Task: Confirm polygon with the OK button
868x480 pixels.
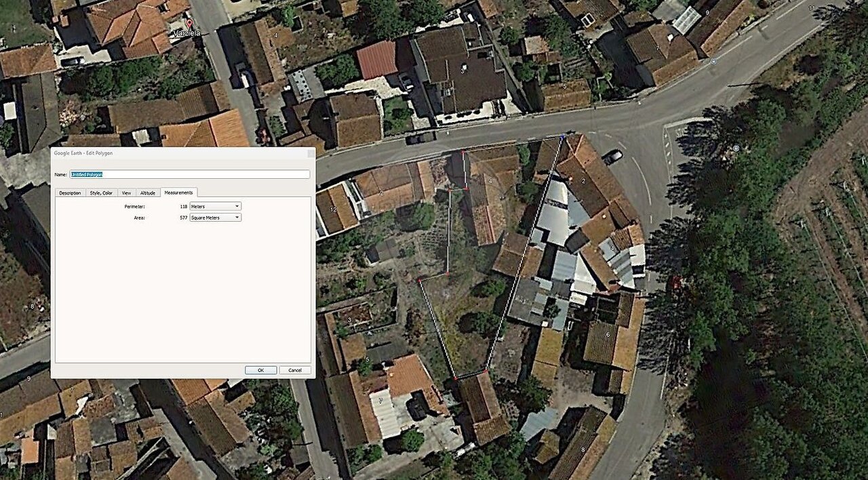Action: [261, 370]
